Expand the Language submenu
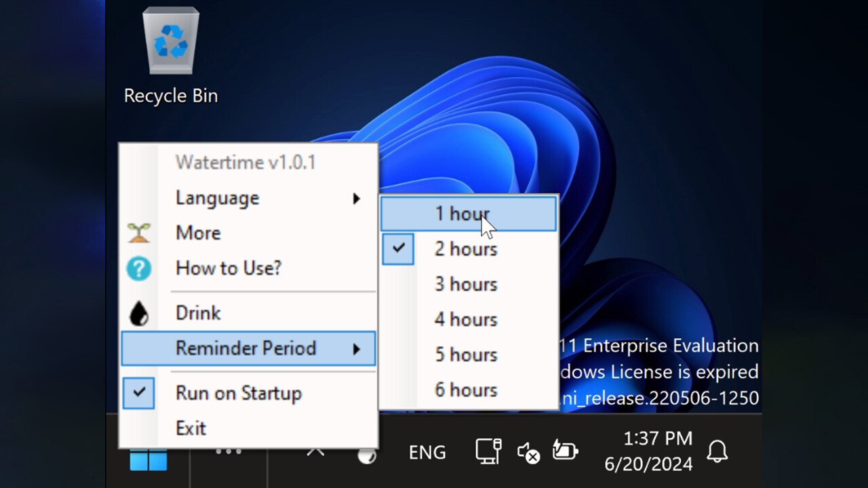 click(217, 198)
